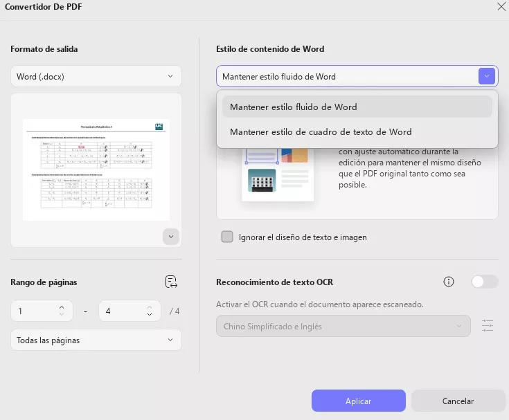Click the page range swap icon
This screenshot has height=420, width=509.
(171, 282)
